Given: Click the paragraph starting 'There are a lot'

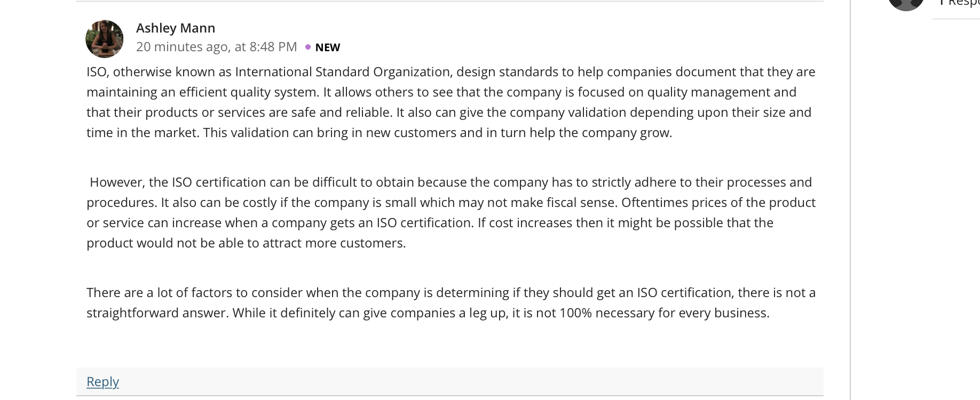Looking at the screenshot, I should click(451, 302).
